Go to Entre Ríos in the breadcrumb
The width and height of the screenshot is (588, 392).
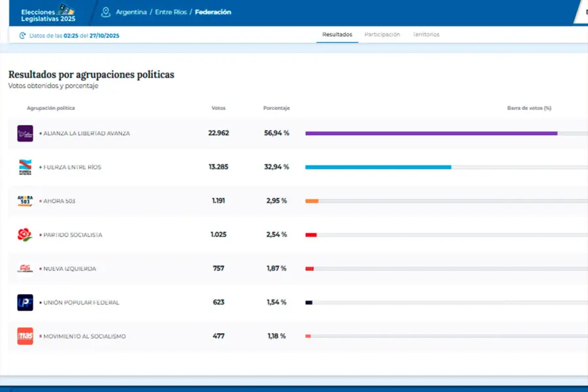[172, 12]
